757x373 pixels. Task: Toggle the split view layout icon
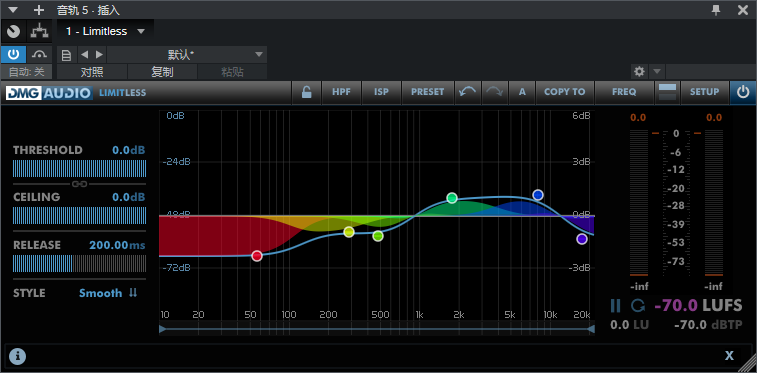(x=667, y=92)
